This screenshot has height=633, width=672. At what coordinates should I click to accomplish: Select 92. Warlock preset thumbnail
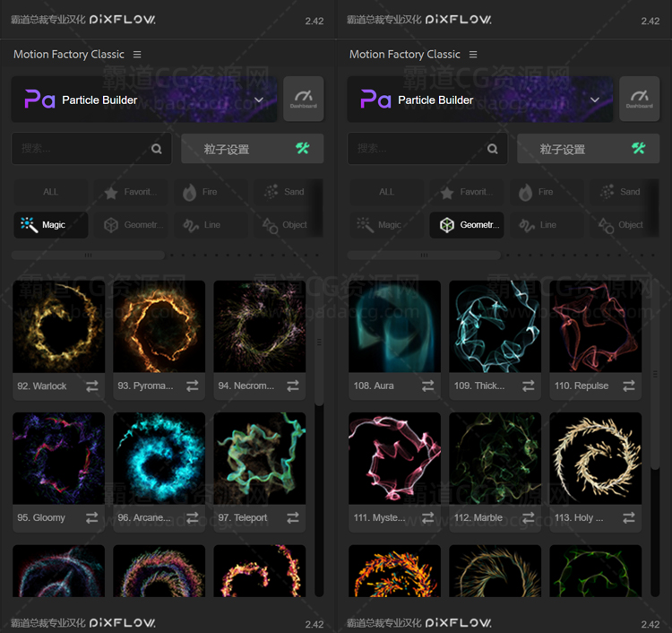pyautogui.click(x=59, y=326)
